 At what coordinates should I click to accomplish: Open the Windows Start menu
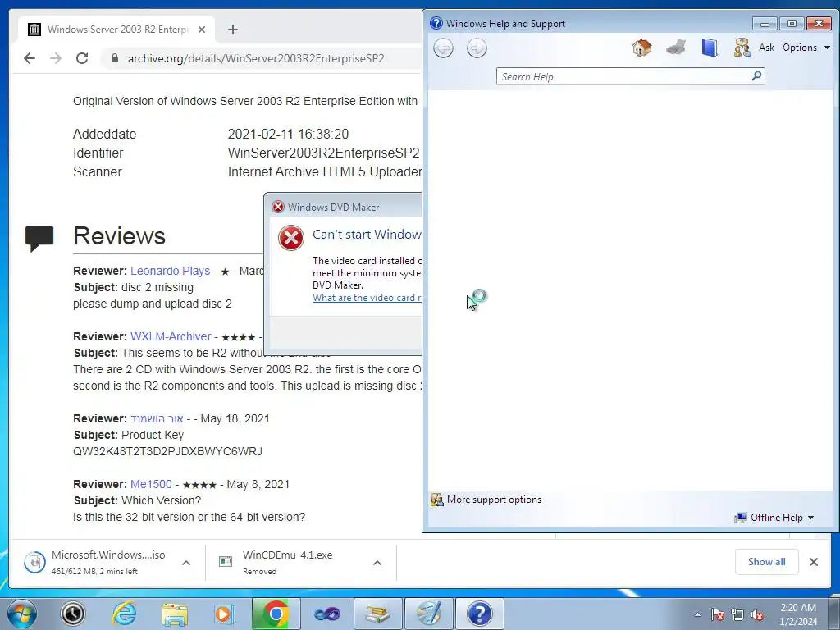pos(22,614)
